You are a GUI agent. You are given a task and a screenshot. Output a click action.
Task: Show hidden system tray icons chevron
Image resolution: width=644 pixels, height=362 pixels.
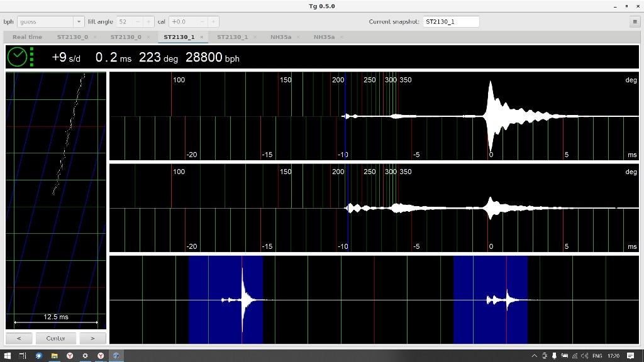coord(535,356)
